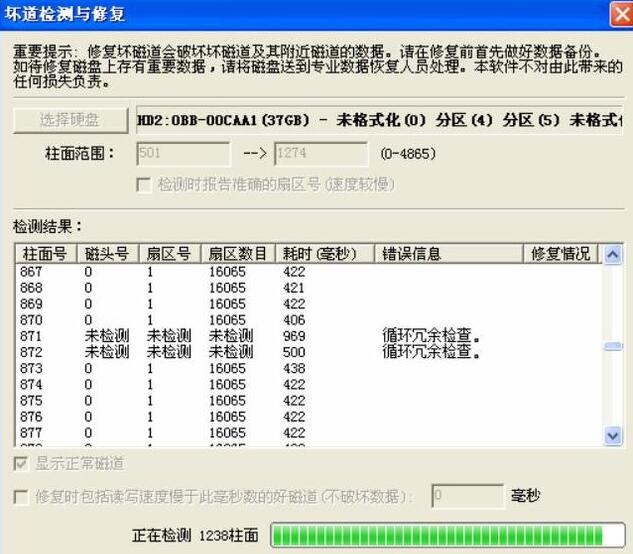This screenshot has height=554, width=633.
Task: Select the row for cylinder 872
Action: (x=309, y=352)
